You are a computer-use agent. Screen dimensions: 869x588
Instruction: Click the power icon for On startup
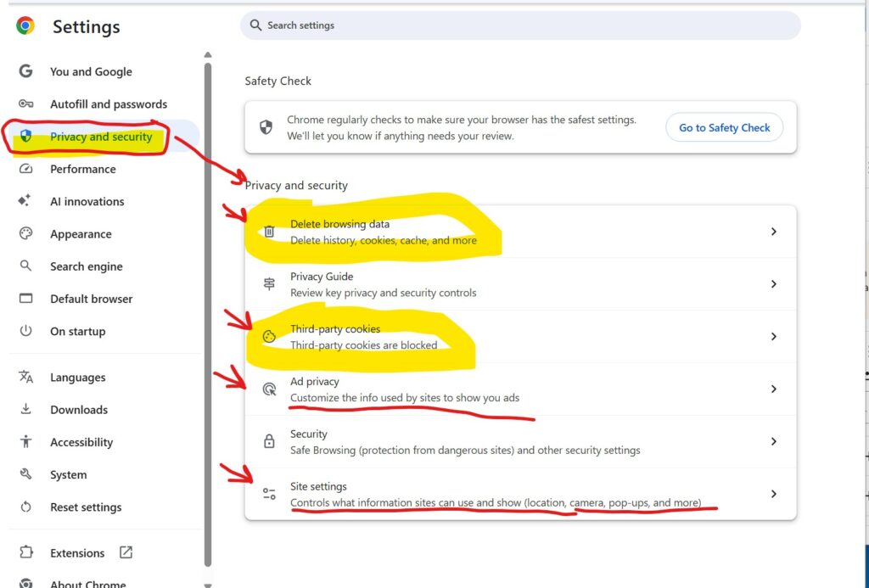click(x=25, y=331)
